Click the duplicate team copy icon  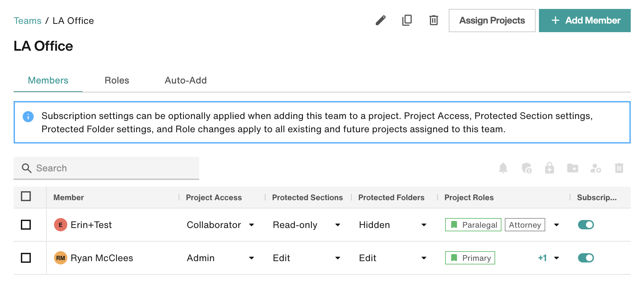407,21
